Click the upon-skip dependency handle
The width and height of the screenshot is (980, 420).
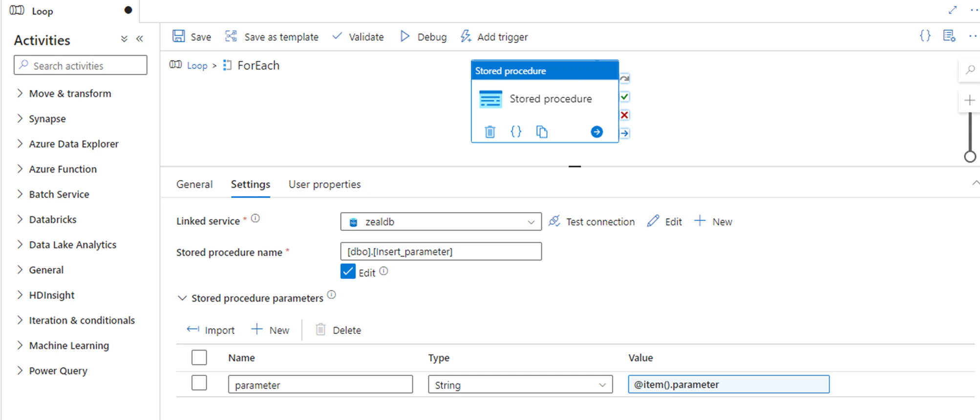point(624,78)
